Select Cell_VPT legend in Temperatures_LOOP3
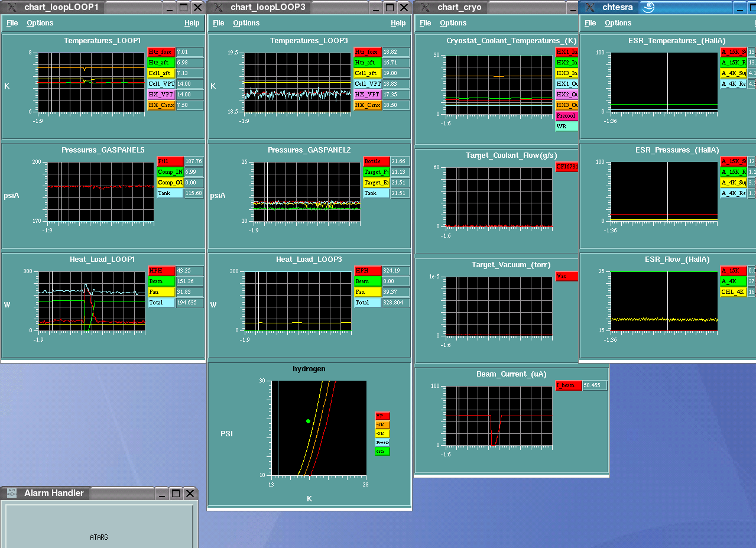756x548 pixels. click(368, 84)
